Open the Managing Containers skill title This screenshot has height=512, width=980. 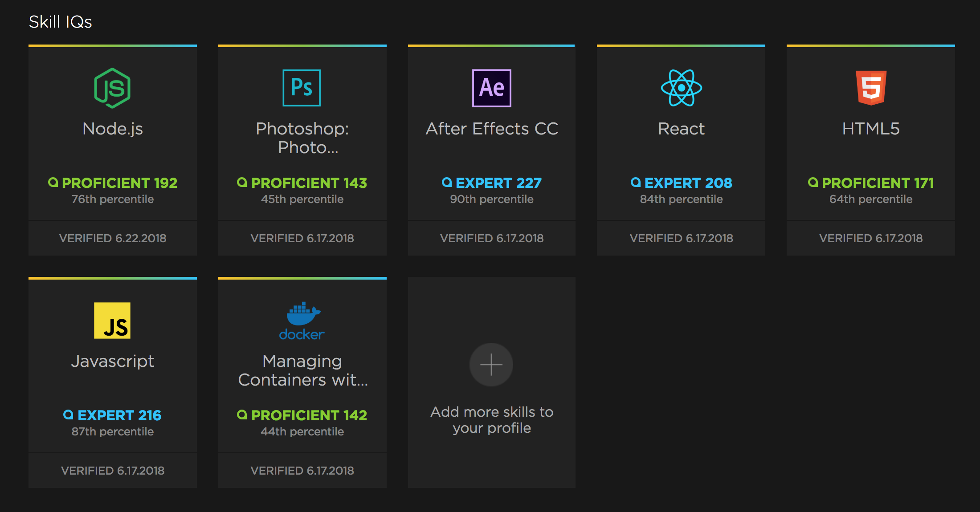(302, 370)
